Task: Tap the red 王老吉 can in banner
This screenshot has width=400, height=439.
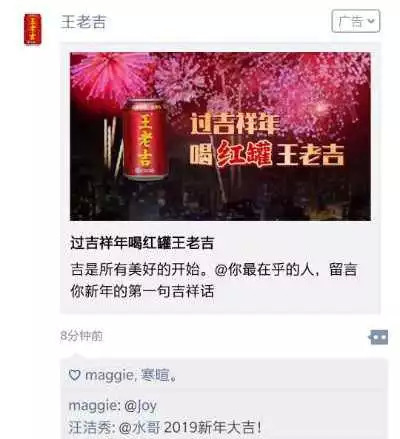Action: (145, 139)
